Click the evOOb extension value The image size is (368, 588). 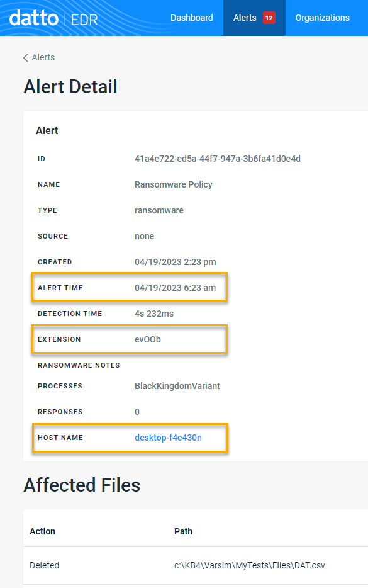click(148, 339)
